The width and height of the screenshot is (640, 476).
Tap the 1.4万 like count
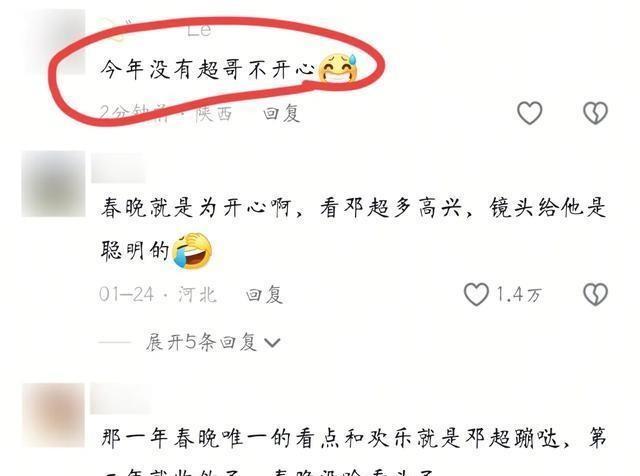tap(518, 294)
